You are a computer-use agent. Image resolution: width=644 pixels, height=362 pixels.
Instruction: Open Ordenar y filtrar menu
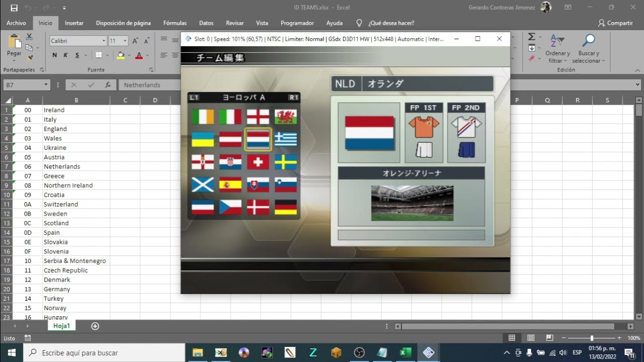tap(557, 49)
